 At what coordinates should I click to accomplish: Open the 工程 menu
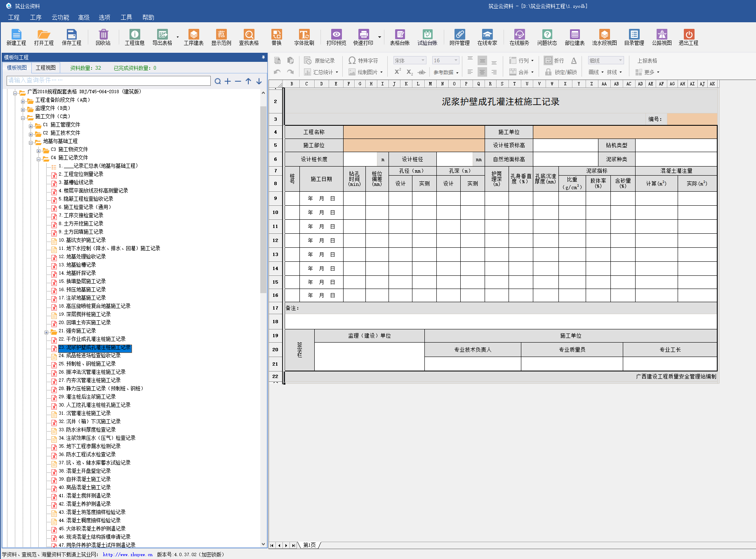(14, 17)
